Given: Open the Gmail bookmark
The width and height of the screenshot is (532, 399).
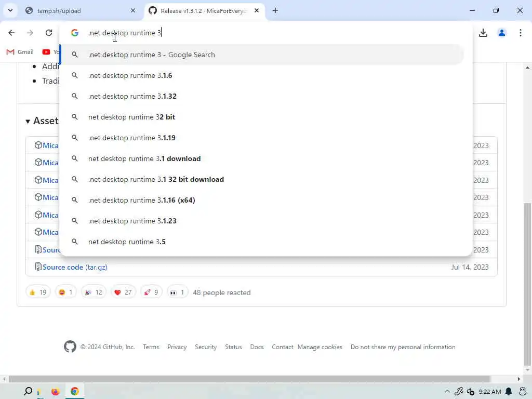Looking at the screenshot, I should tap(20, 52).
